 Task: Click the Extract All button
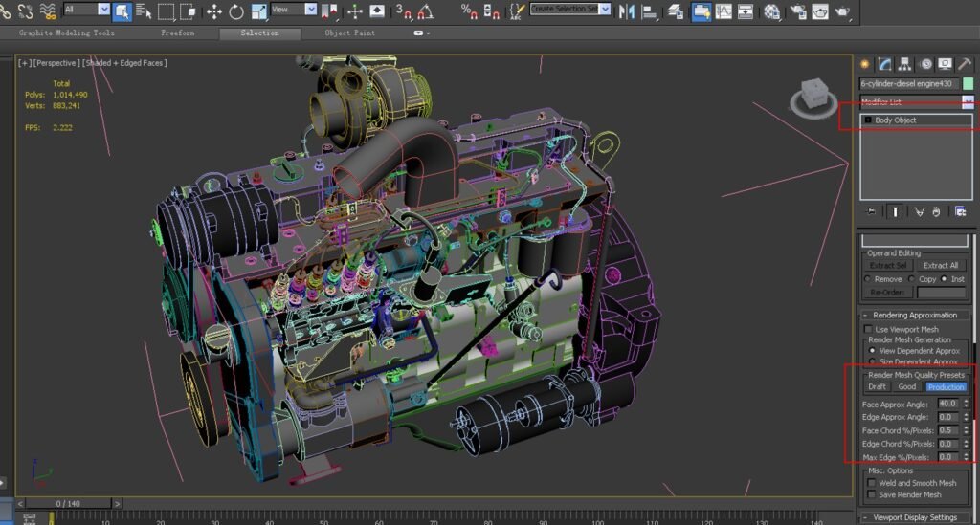tap(940, 265)
